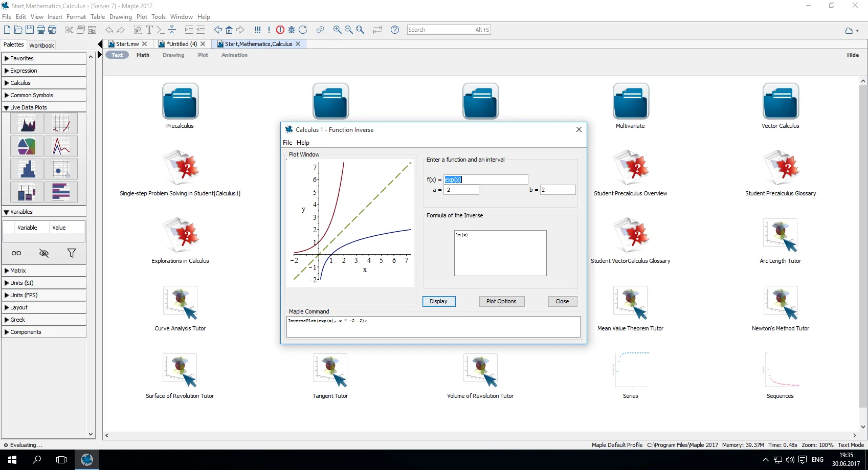This screenshot has width=868, height=470.
Task: Go to the home page icon
Action: tap(229, 30)
